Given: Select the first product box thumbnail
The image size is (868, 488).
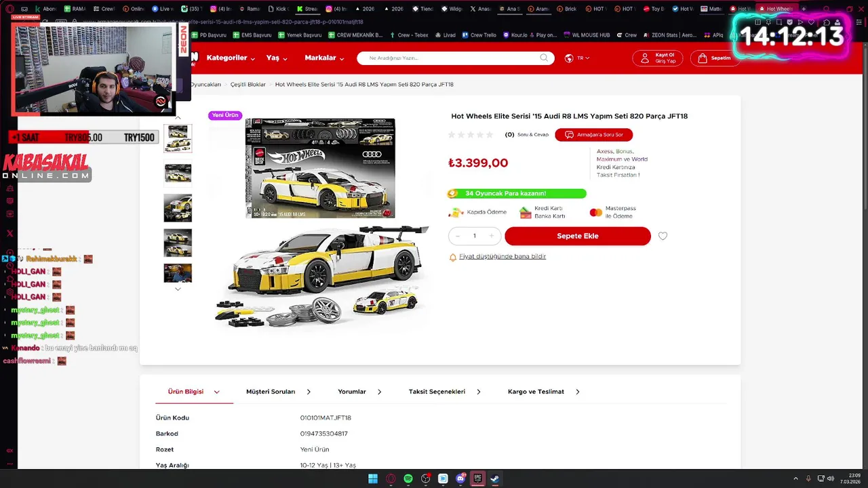Looking at the screenshot, I should coord(178,138).
